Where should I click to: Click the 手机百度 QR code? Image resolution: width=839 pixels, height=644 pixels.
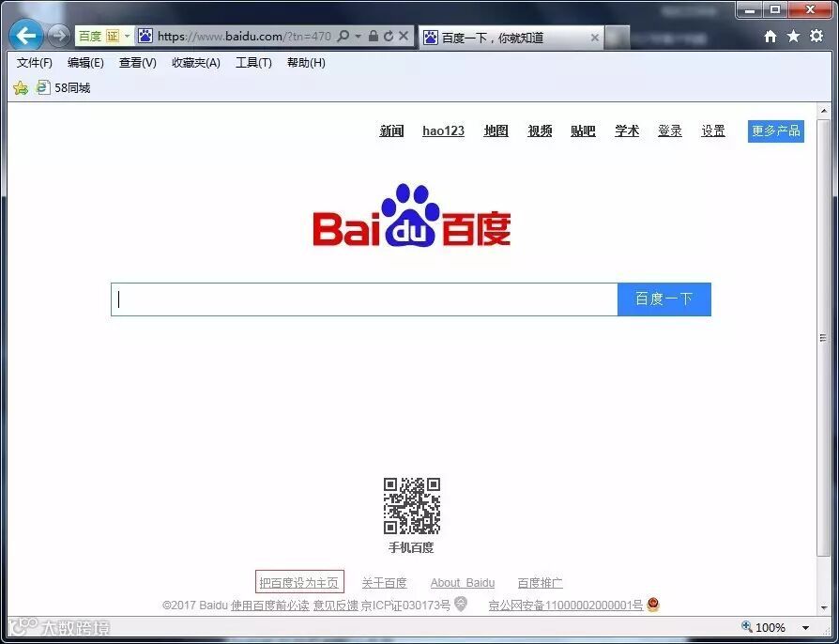point(411,506)
